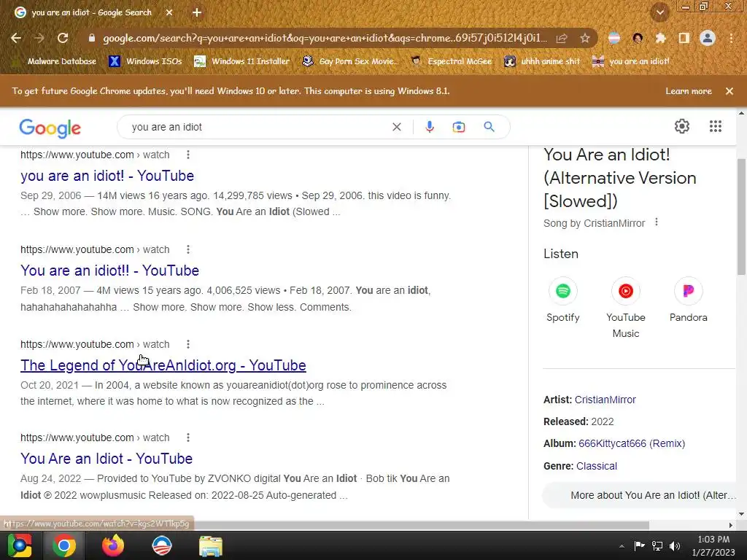Reload the current page

coord(63,38)
